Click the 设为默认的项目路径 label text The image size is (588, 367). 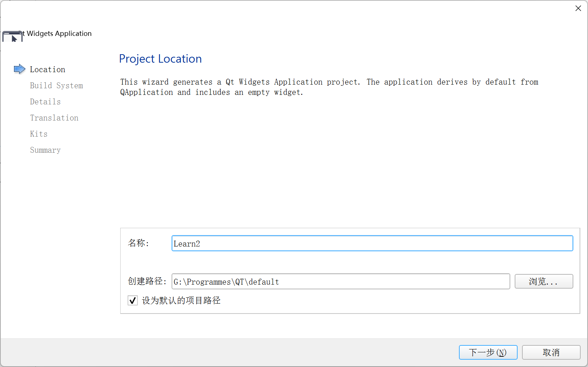(x=181, y=300)
